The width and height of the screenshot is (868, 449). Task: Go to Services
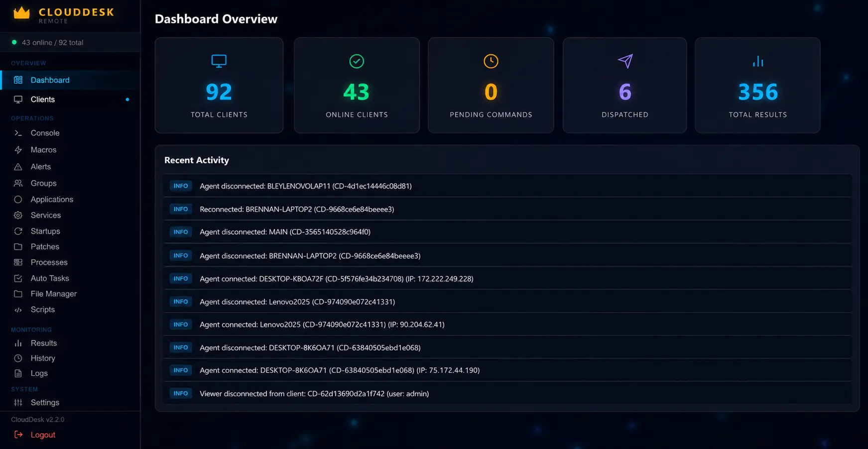click(70, 215)
